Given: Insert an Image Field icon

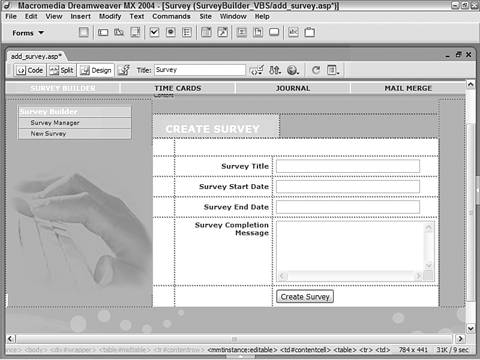Looking at the screenshot, I should coord(242,32).
